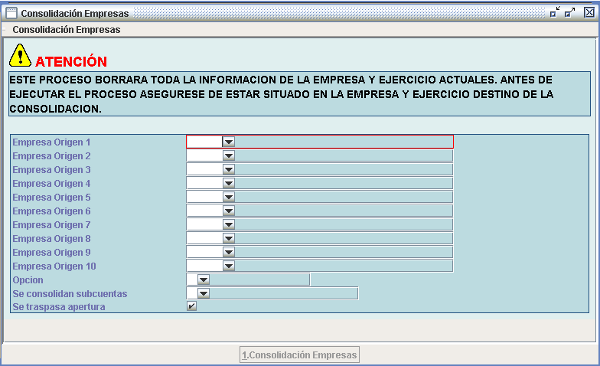Click the Empresa Origen 7 code field
600x366 pixels.
tap(205, 225)
